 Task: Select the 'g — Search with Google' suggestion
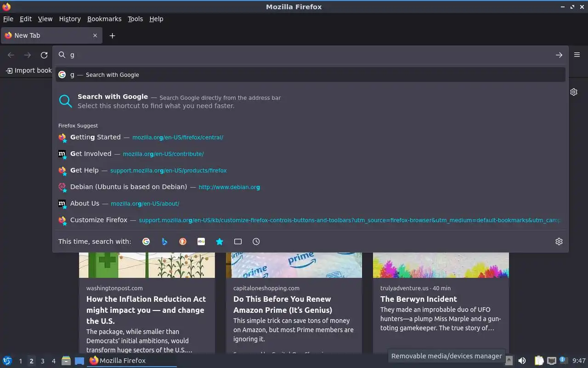pyautogui.click(x=311, y=75)
